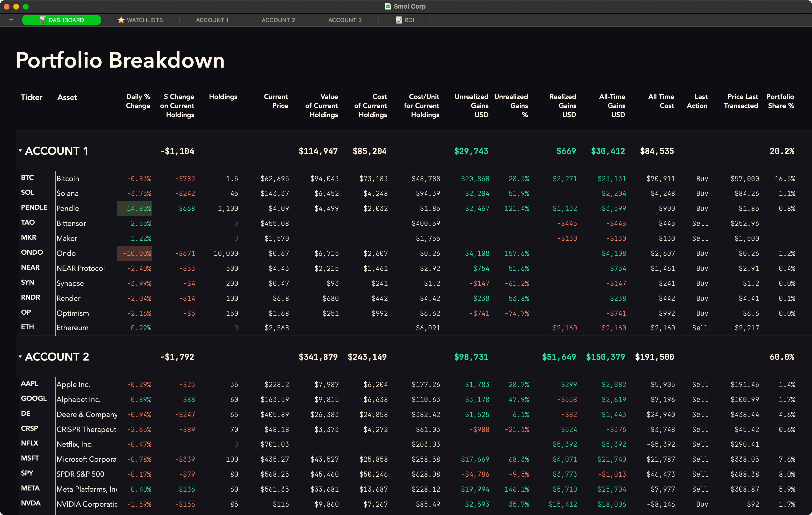This screenshot has width=812, height=515.
Task: Select Account 2 all-time gains $150,379
Action: (605, 357)
